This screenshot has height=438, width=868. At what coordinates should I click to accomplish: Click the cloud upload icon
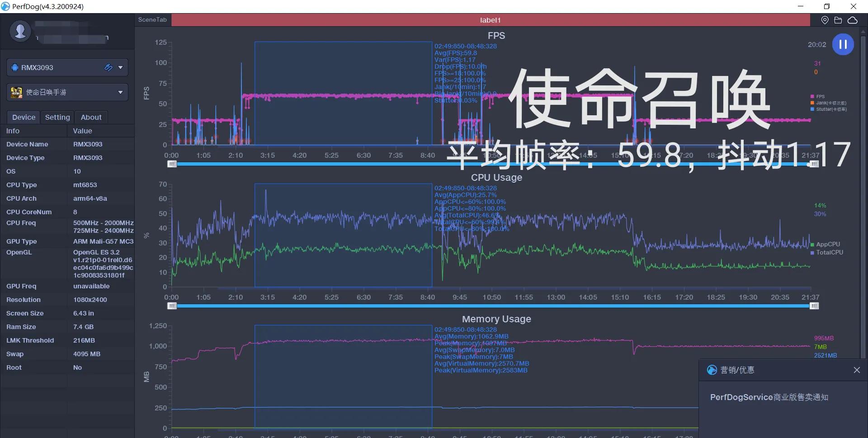click(x=853, y=20)
